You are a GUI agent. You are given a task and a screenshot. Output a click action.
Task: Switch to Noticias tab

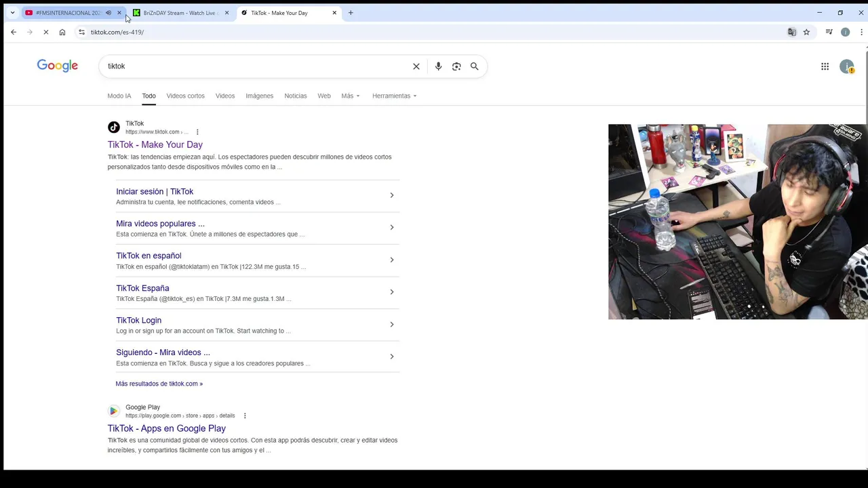point(296,96)
